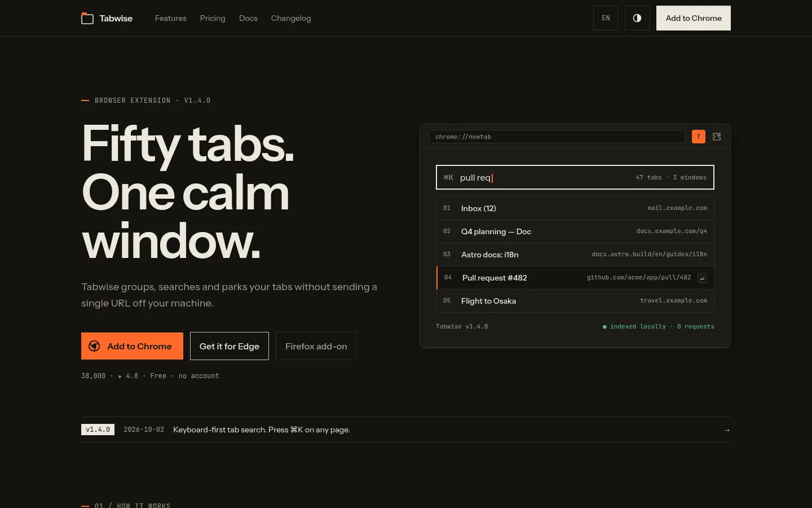Open the puzzle-piece extensions icon
This screenshot has height=508, width=812.
click(x=717, y=137)
